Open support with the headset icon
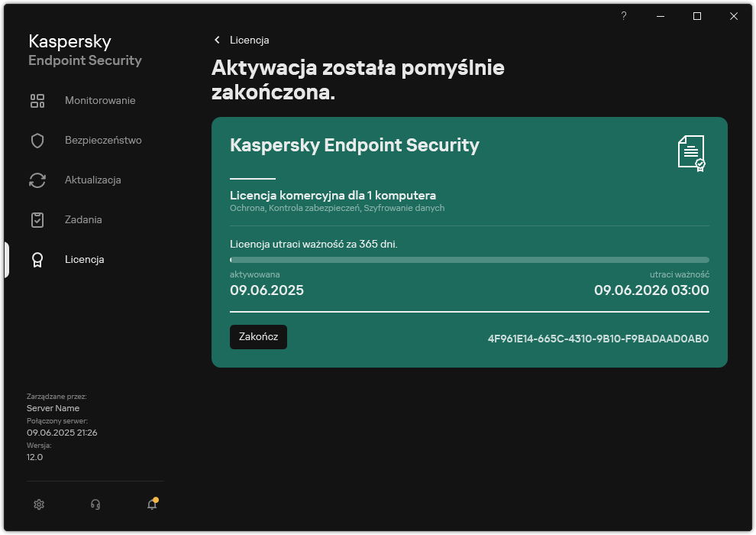This screenshot has height=535, width=756. [x=95, y=504]
